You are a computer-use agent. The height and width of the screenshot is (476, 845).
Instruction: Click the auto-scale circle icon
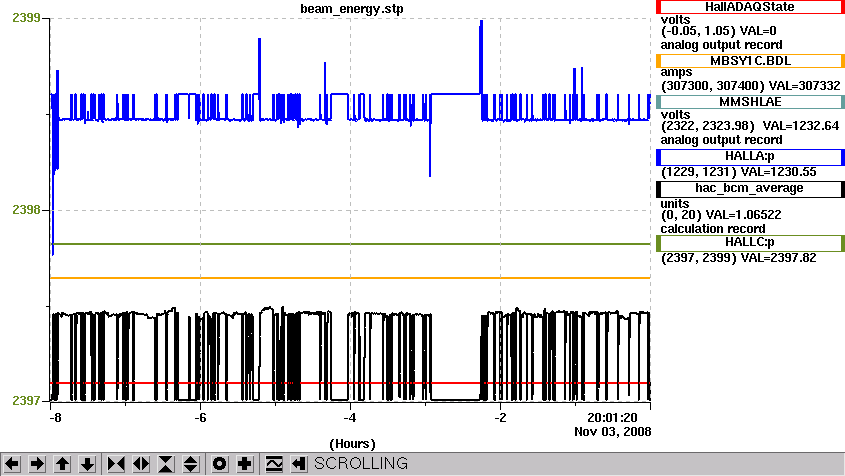tap(219, 464)
